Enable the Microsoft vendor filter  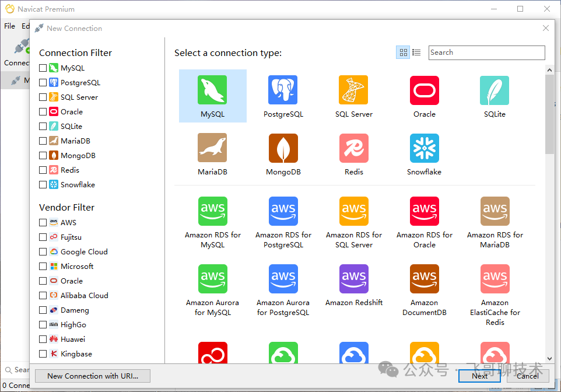tap(43, 267)
